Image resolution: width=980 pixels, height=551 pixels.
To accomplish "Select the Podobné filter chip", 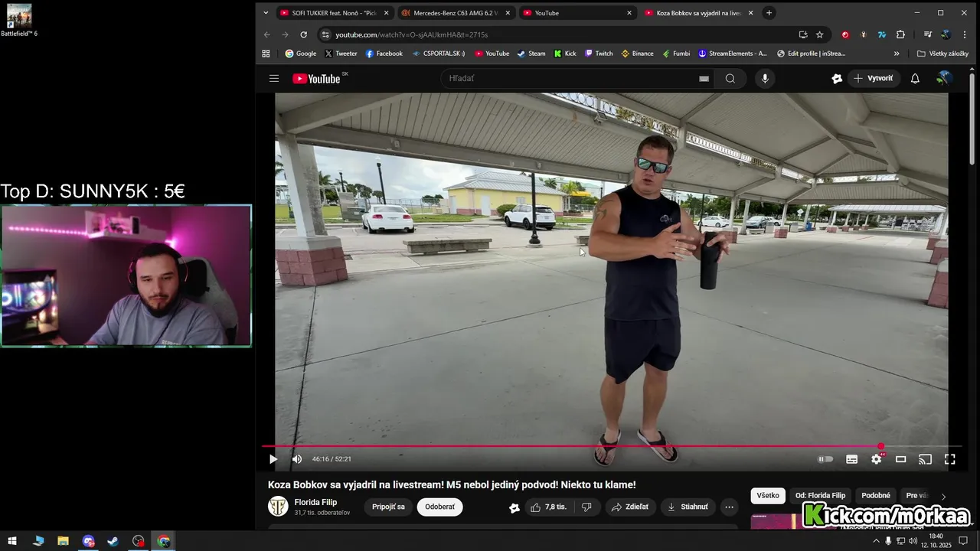I will tap(876, 495).
